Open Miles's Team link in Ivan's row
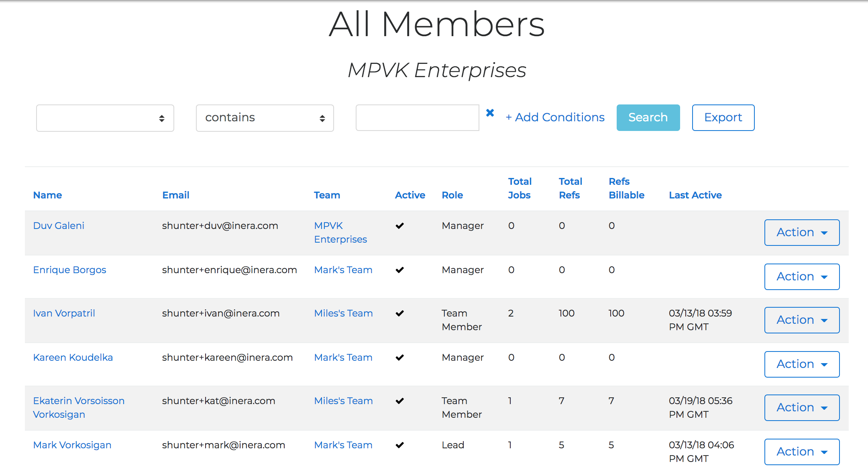This screenshot has height=470, width=868. pos(343,313)
